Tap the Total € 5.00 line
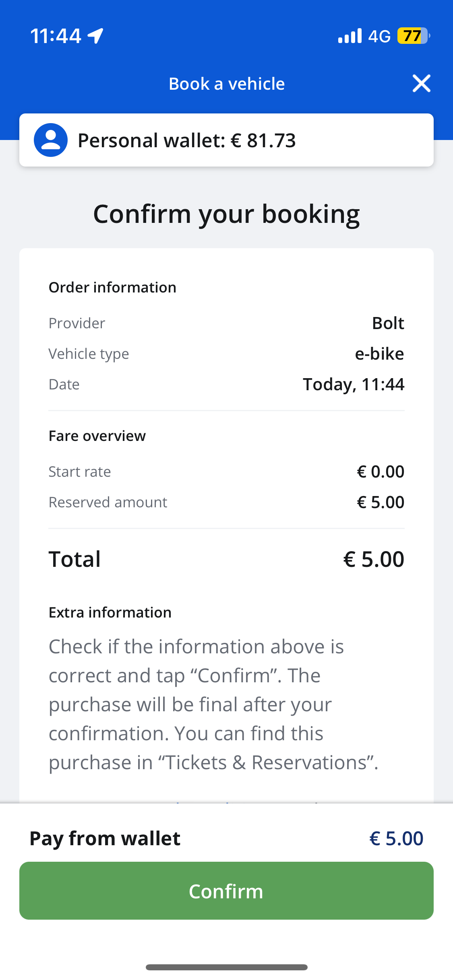The height and width of the screenshot is (980, 453). pyautogui.click(x=226, y=559)
